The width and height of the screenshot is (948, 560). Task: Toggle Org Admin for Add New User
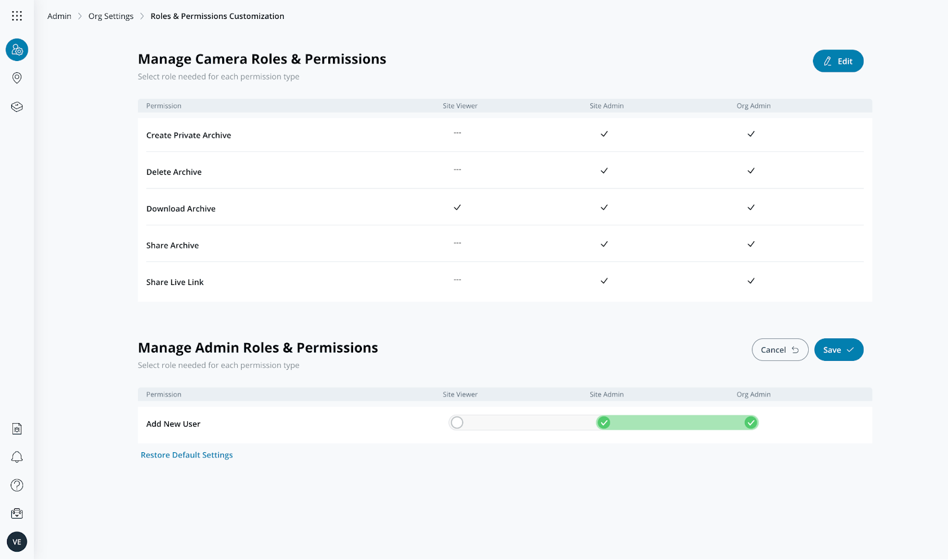(x=751, y=423)
